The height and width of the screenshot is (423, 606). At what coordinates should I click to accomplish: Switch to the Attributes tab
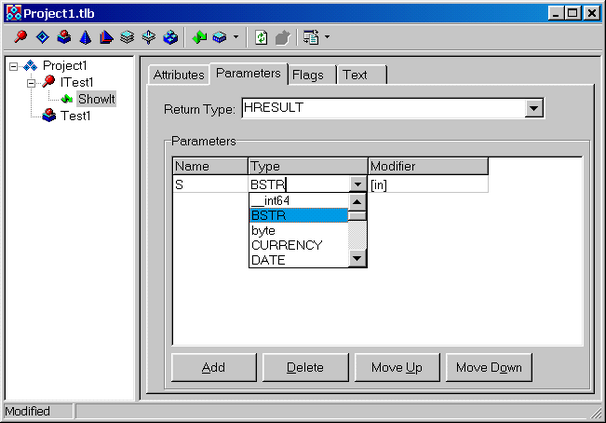click(x=178, y=75)
